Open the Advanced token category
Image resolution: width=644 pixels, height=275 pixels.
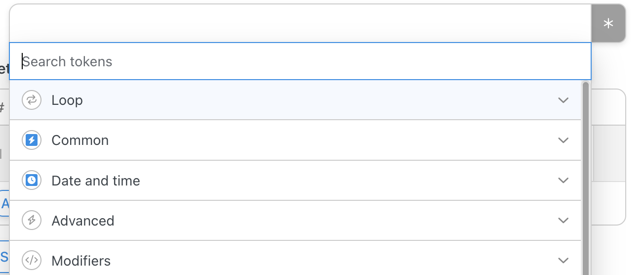pos(295,221)
